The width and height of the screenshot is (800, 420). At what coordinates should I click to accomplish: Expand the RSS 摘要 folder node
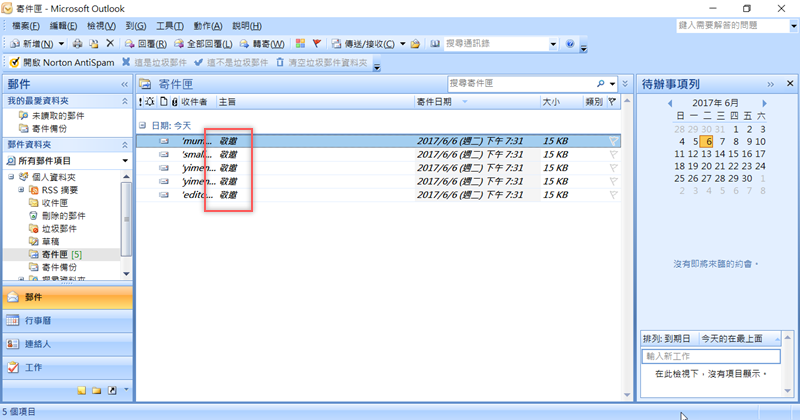(21, 190)
